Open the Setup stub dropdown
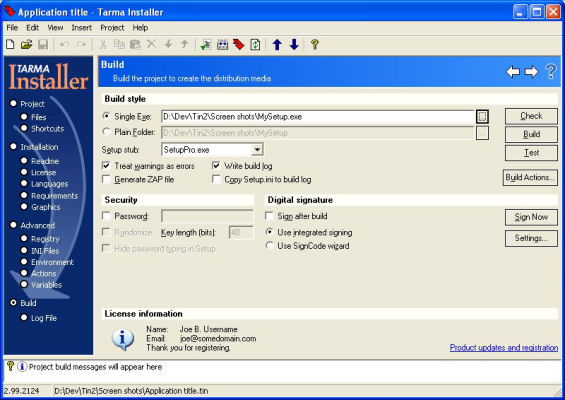Viewport: 565px width, 400px height. click(x=257, y=150)
